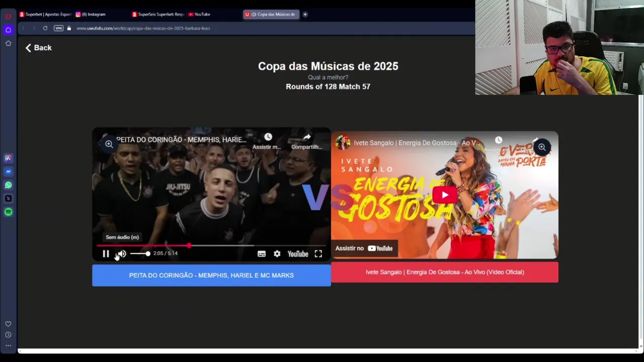Switch to the Instagram tab
The image size is (644, 362).
point(91,14)
